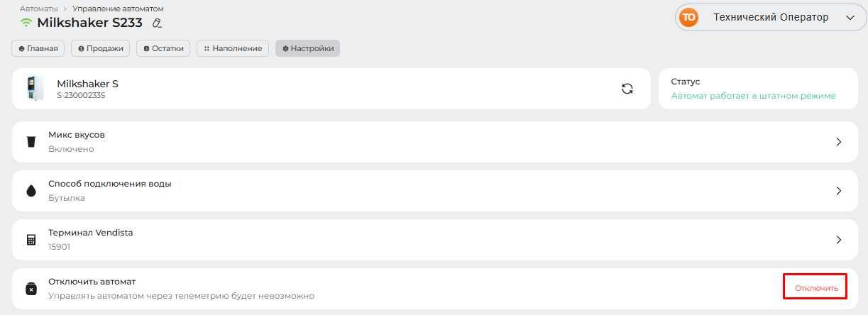Viewport: 868px width, 315px height.
Task: Switch to the Главная tab
Action: pyautogui.click(x=38, y=48)
